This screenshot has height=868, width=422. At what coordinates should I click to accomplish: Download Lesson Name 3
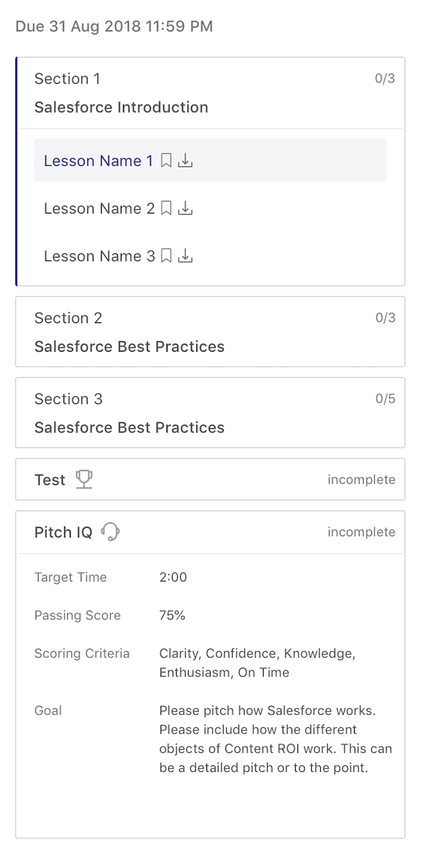pos(185,256)
